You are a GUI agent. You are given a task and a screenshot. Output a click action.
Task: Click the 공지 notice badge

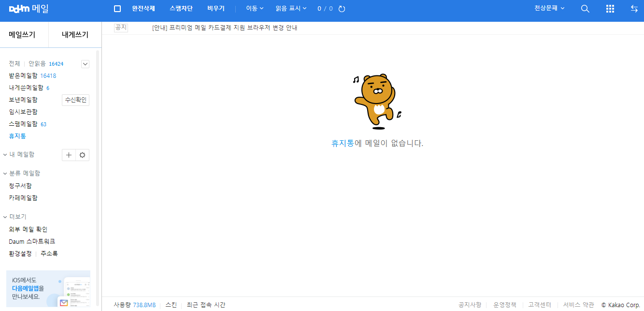point(121,28)
